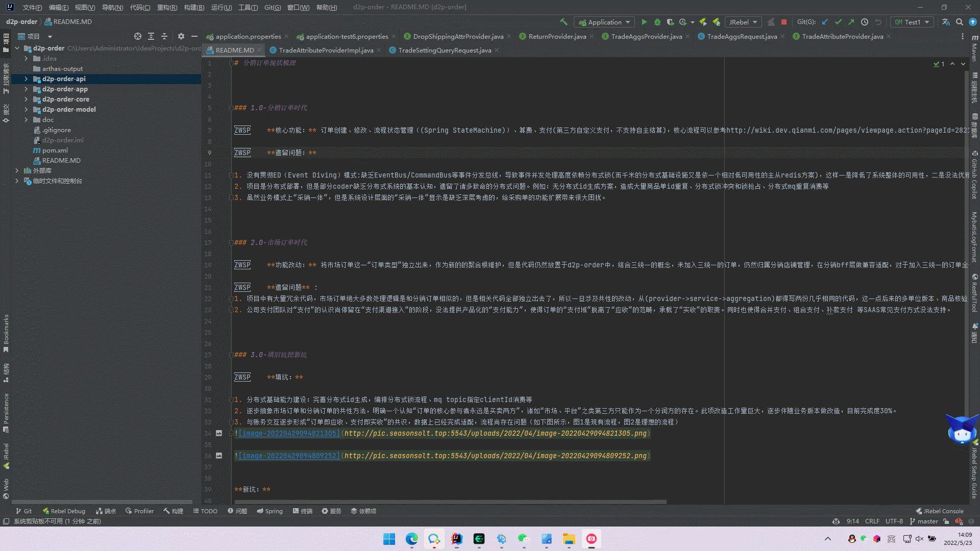Image resolution: width=980 pixels, height=551 pixels.
Task: Click the locate-file target icon in project panel
Action: tap(138, 36)
